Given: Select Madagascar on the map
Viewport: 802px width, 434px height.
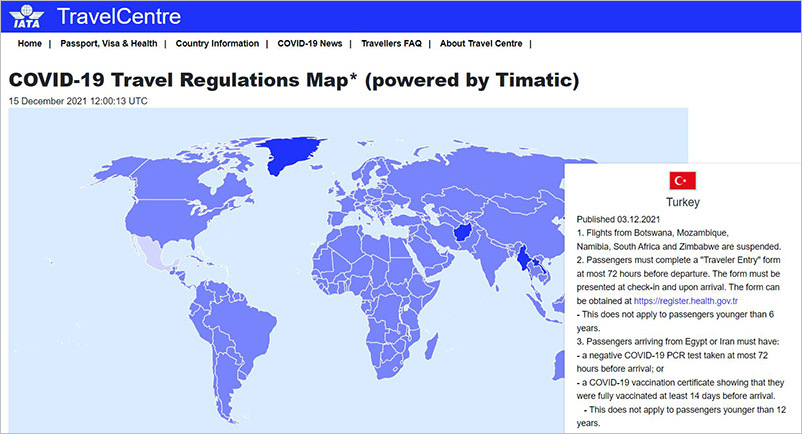Looking at the screenshot, I should 432,346.
